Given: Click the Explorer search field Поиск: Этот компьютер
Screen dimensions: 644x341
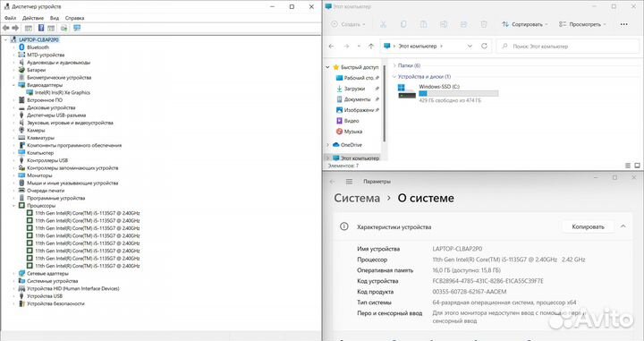Looking at the screenshot, I should [x=568, y=46].
